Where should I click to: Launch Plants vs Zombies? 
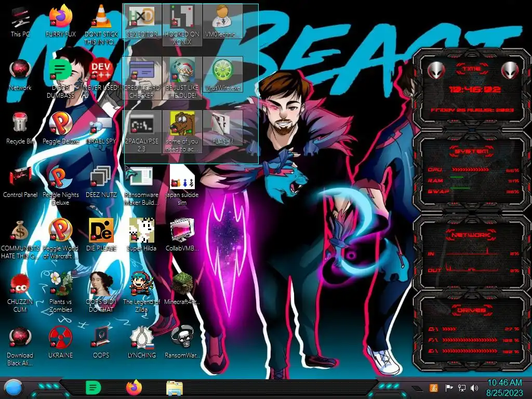point(61,293)
